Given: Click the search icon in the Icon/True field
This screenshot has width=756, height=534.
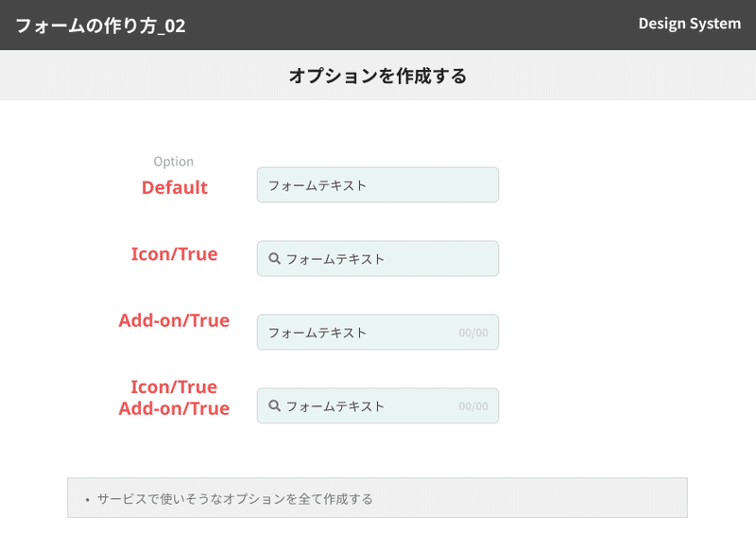Looking at the screenshot, I should pos(274,258).
